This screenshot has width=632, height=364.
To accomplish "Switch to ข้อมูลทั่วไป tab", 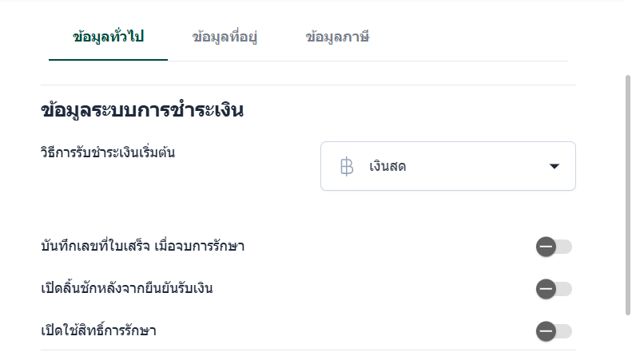I will (108, 37).
